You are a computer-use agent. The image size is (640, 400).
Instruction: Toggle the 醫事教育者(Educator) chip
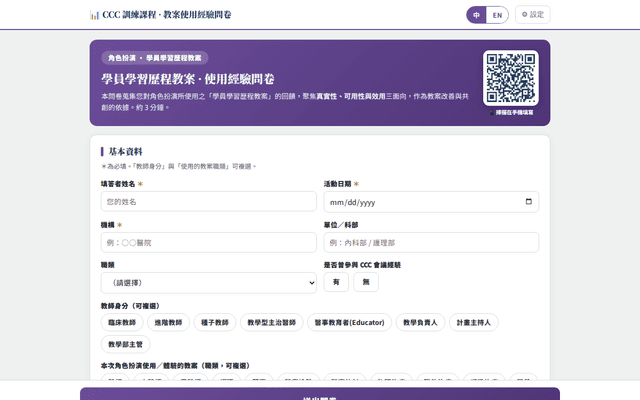349,322
